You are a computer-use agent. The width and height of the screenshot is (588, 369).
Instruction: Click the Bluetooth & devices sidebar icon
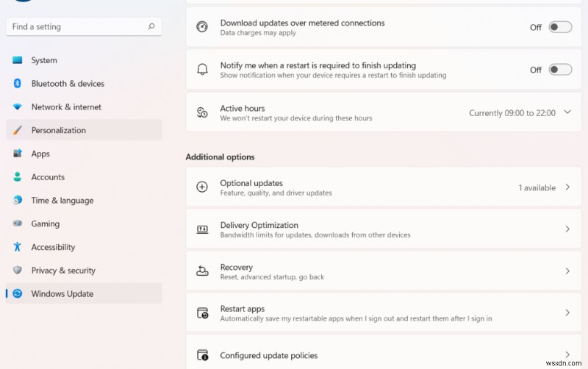(18, 84)
